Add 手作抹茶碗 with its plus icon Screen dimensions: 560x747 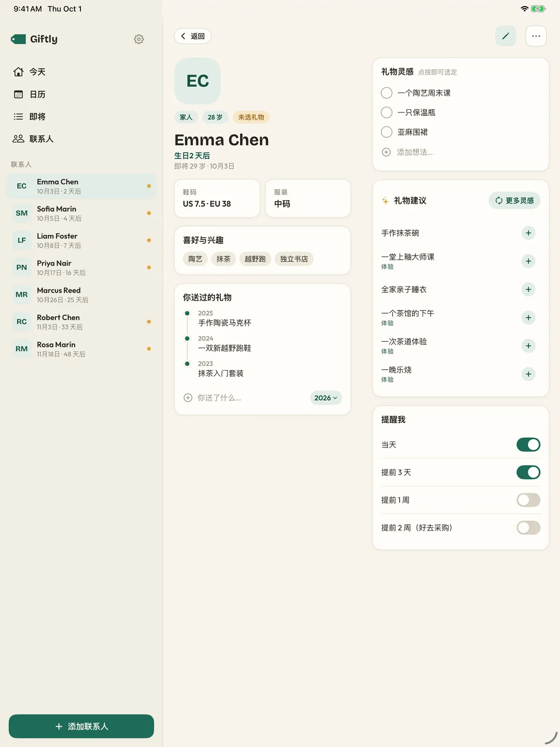point(528,233)
